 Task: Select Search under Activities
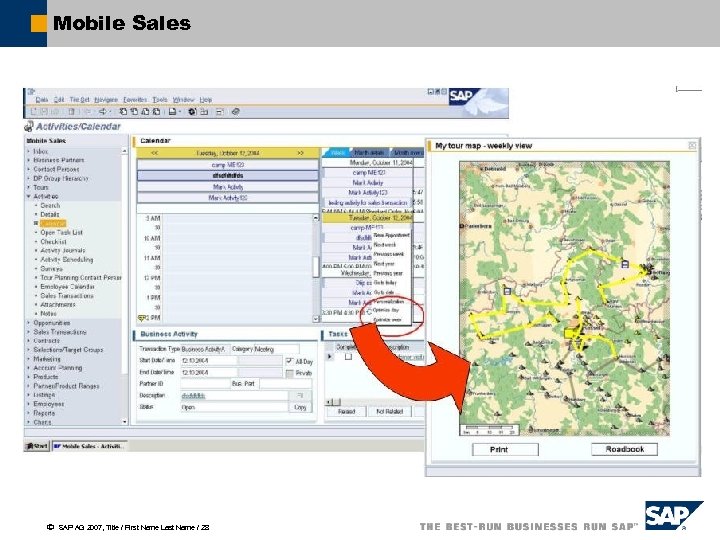pos(50,205)
